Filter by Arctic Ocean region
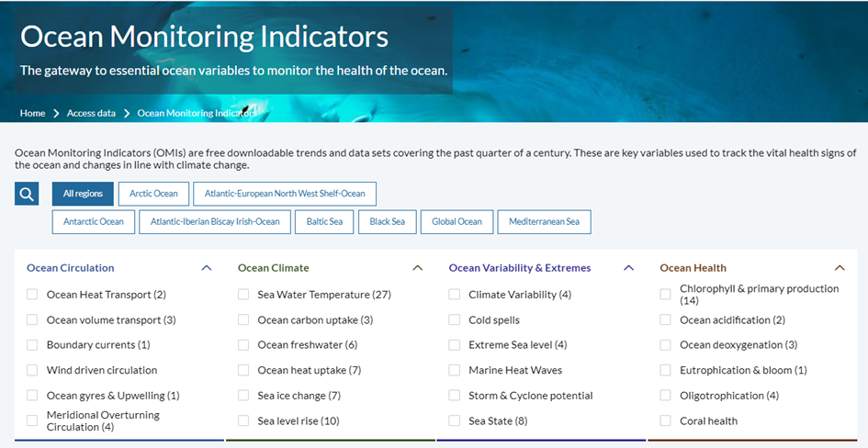868x448 pixels. pos(153,194)
